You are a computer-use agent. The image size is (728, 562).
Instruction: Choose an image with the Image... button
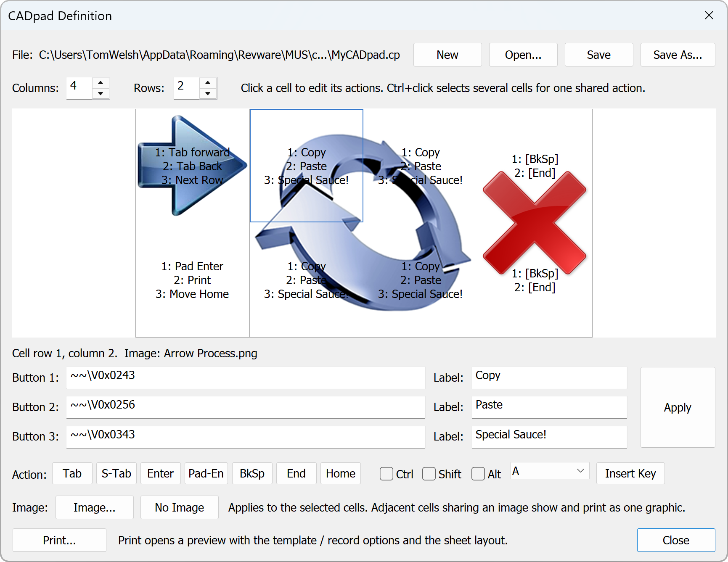[x=95, y=507]
